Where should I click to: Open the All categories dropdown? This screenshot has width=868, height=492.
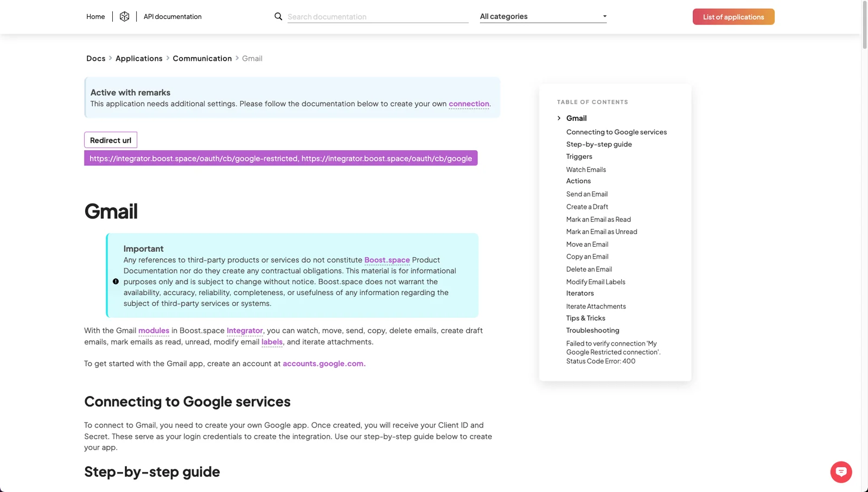(543, 16)
